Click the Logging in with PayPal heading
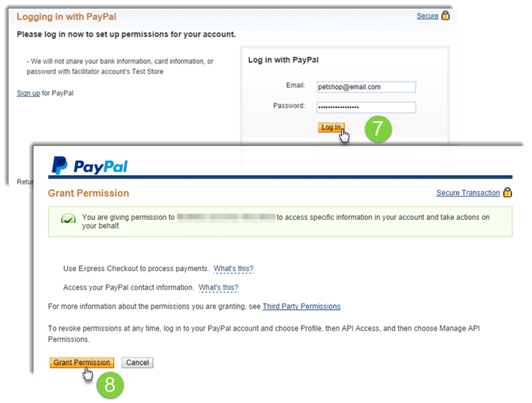Viewport: 532px width, 403px height. click(x=67, y=16)
